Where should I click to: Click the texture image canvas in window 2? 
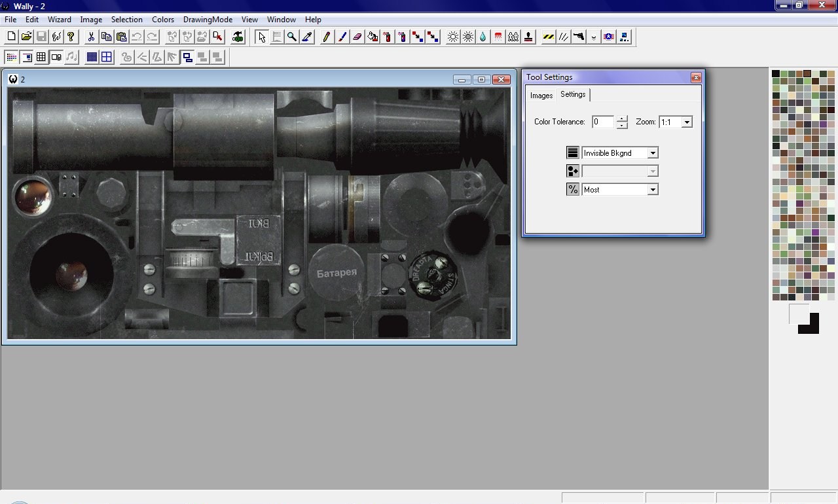pyautogui.click(x=259, y=213)
